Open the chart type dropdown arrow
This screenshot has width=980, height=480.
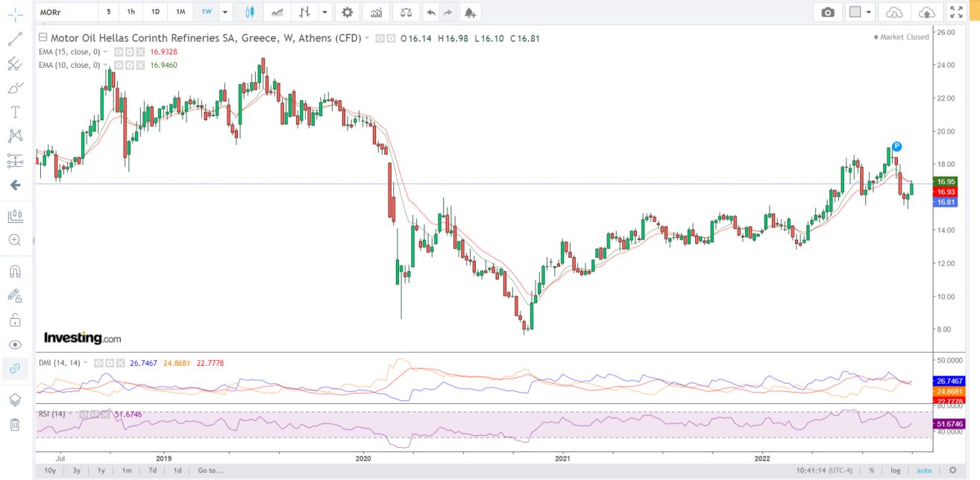pyautogui.click(x=325, y=12)
